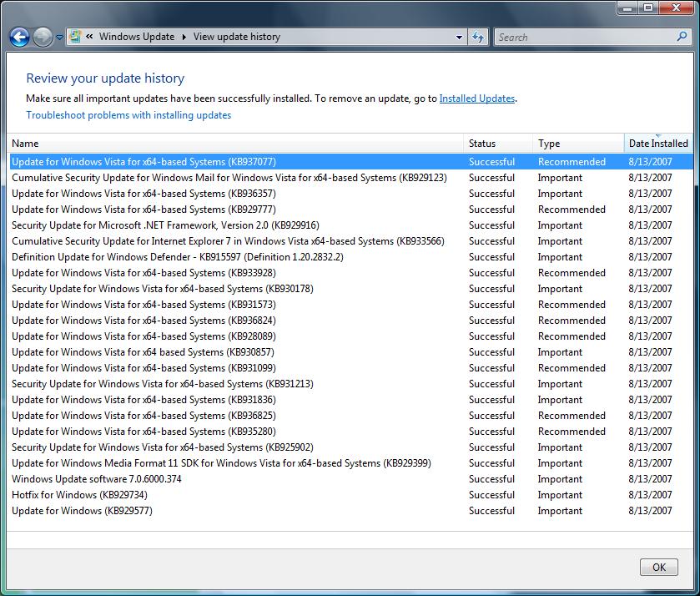Select .NET Framework KB929916 security update
Viewport: 700px width, 596px height.
[351, 225]
